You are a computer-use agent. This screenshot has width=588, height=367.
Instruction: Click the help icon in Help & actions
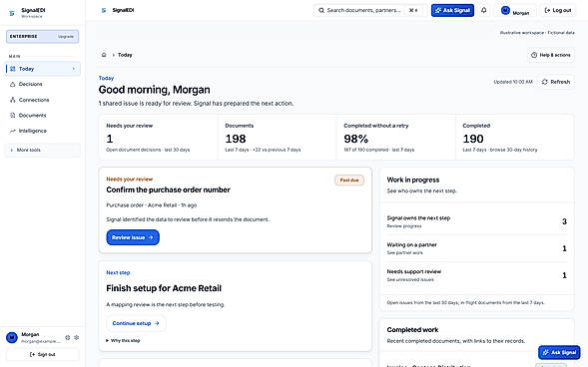pyautogui.click(x=534, y=55)
